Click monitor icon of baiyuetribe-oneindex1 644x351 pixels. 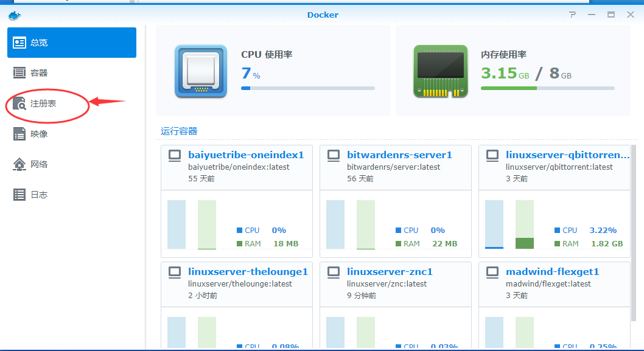click(175, 156)
